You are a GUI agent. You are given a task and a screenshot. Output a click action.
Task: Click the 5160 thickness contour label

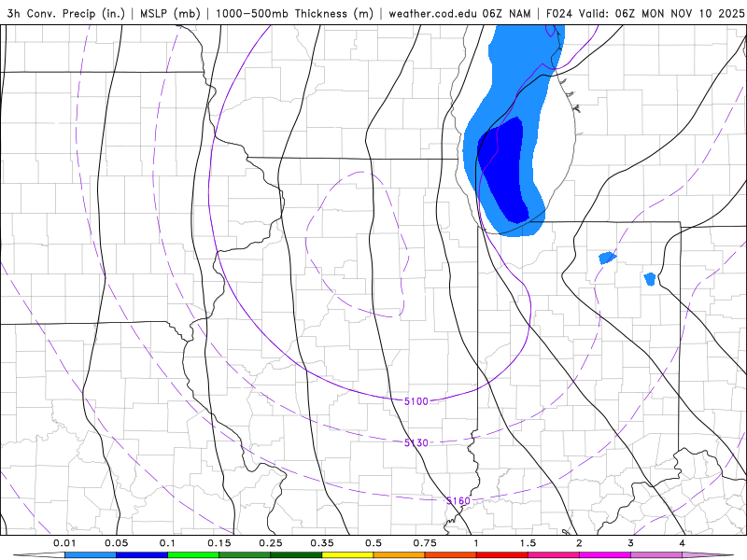[x=458, y=500]
